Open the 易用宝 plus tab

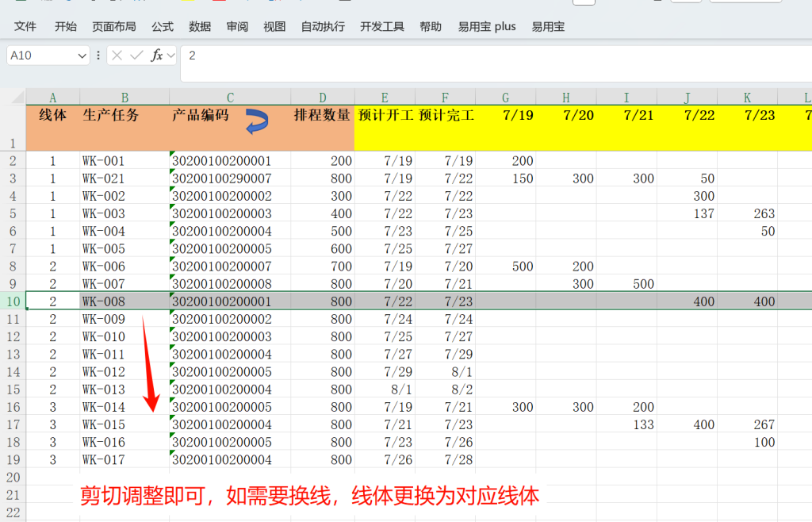point(487,26)
